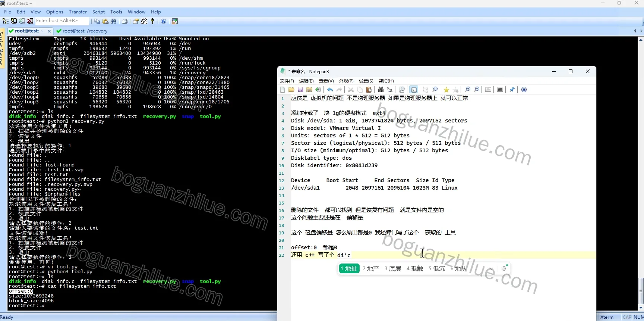Click the Enter host input field
This screenshot has width=644, height=321.
click(x=62, y=21)
